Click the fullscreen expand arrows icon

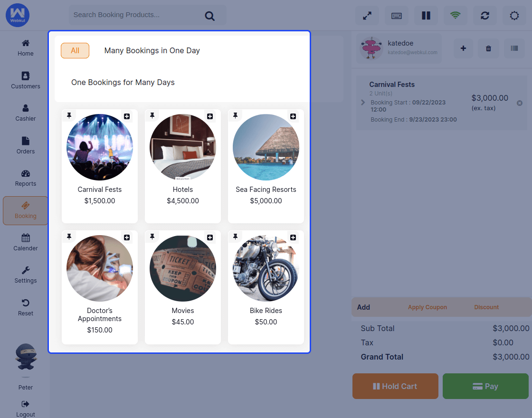coord(367,16)
